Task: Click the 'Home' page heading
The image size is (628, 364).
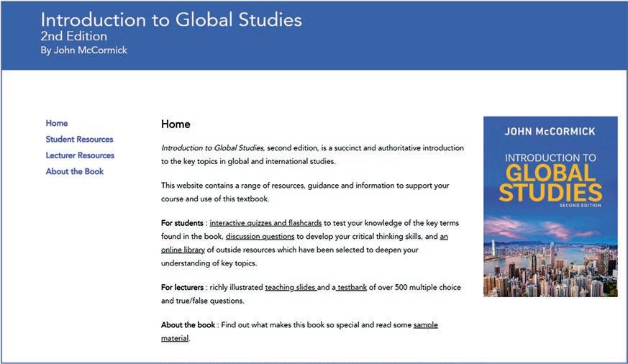Action: (176, 124)
